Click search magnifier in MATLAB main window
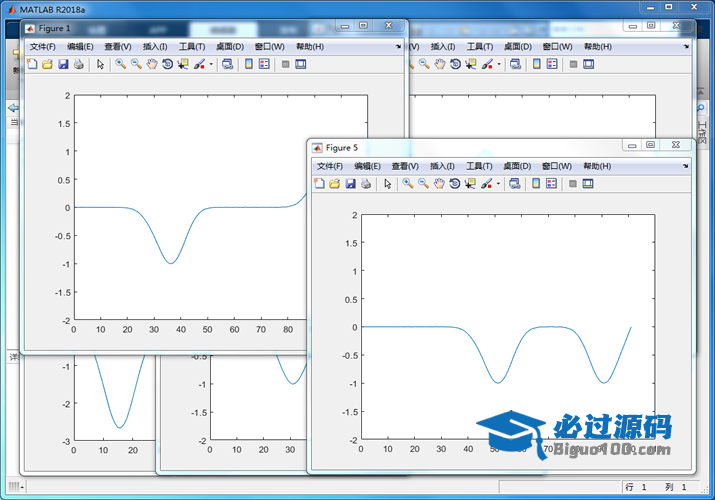Image resolution: width=715 pixels, height=500 pixels. pos(700,108)
